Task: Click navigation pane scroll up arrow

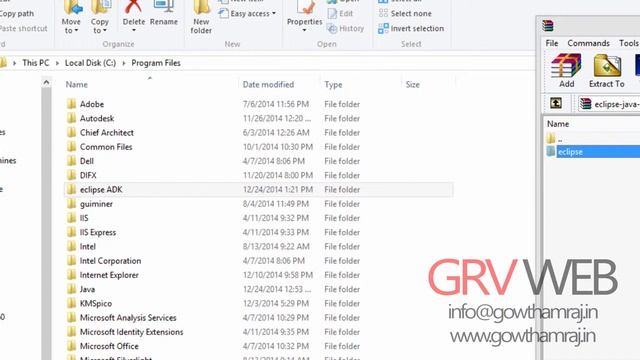Action: [47, 83]
